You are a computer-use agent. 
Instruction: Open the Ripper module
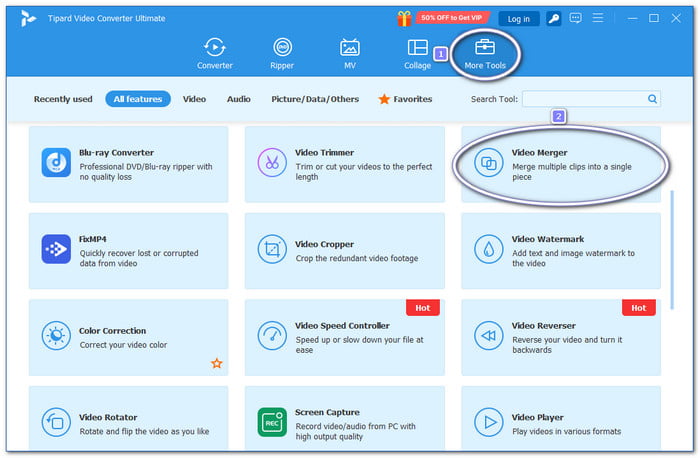coord(282,54)
